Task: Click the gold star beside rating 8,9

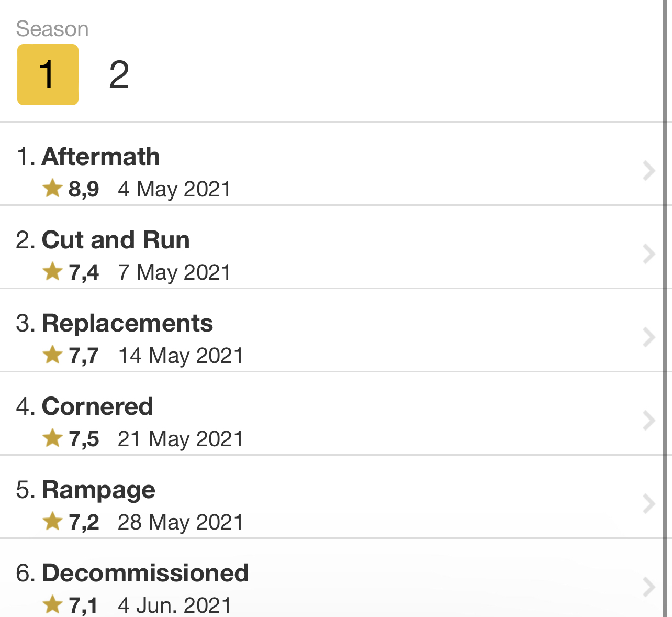Action: [x=53, y=188]
